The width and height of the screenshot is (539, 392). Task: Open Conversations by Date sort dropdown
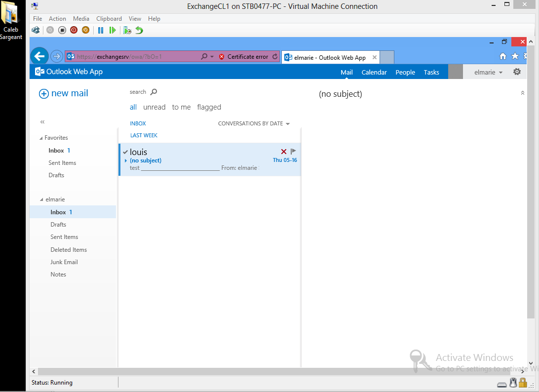pyautogui.click(x=254, y=123)
